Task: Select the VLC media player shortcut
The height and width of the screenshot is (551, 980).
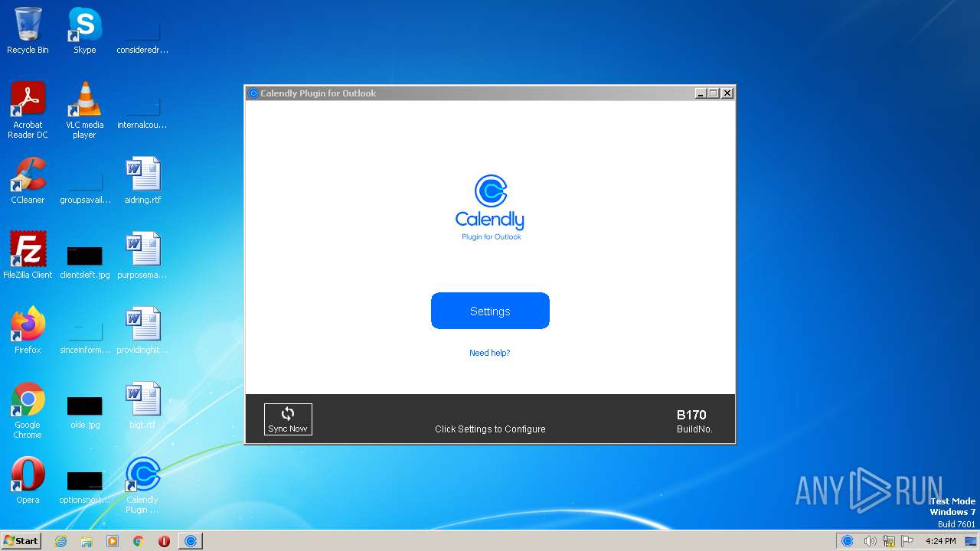Action: 84,110
